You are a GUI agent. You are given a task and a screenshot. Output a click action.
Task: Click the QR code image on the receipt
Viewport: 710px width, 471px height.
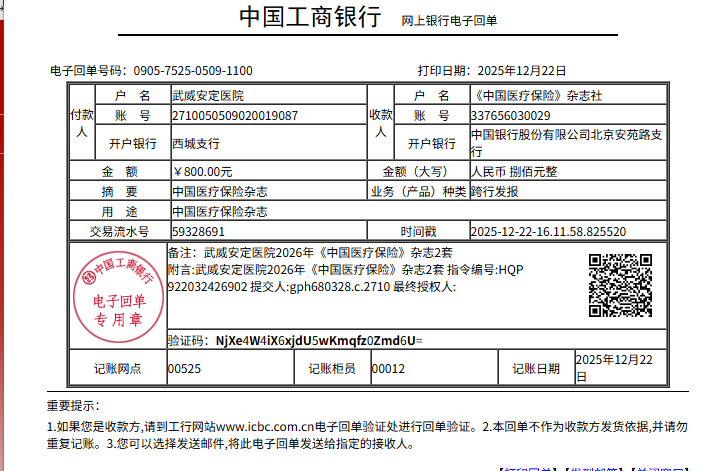(x=620, y=286)
